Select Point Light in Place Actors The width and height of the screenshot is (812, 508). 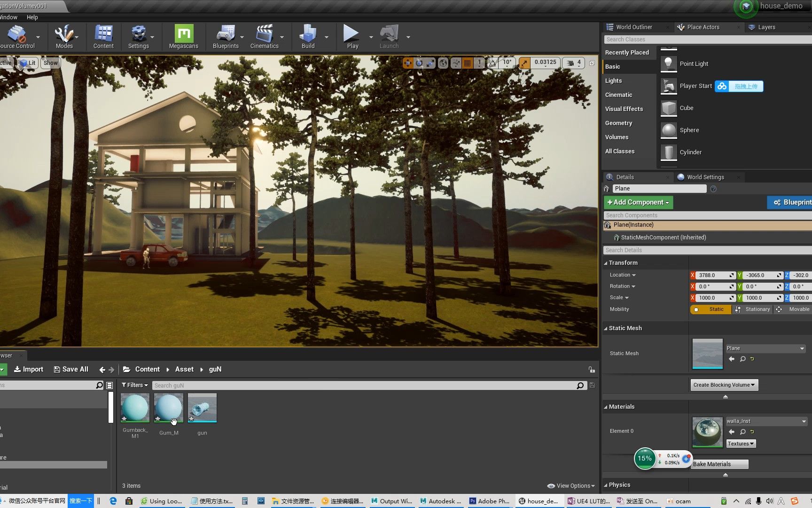point(694,63)
